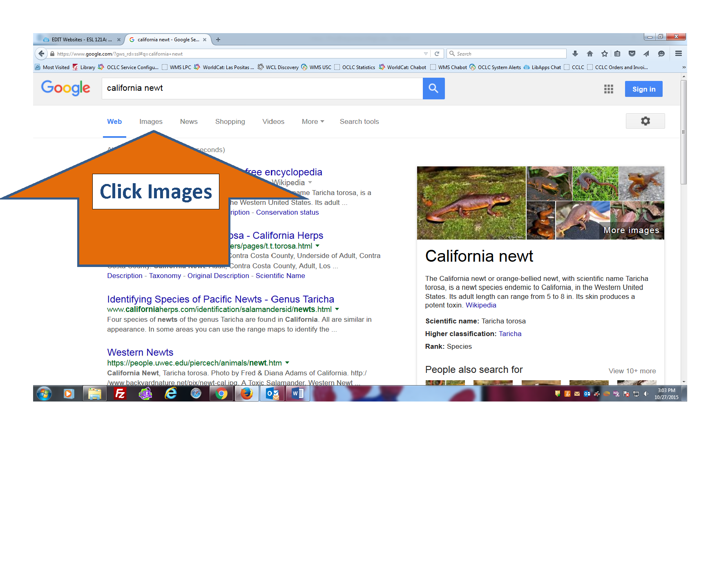Expand the URL bar history dropdown arrow
728x563 pixels.
pyautogui.click(x=426, y=54)
